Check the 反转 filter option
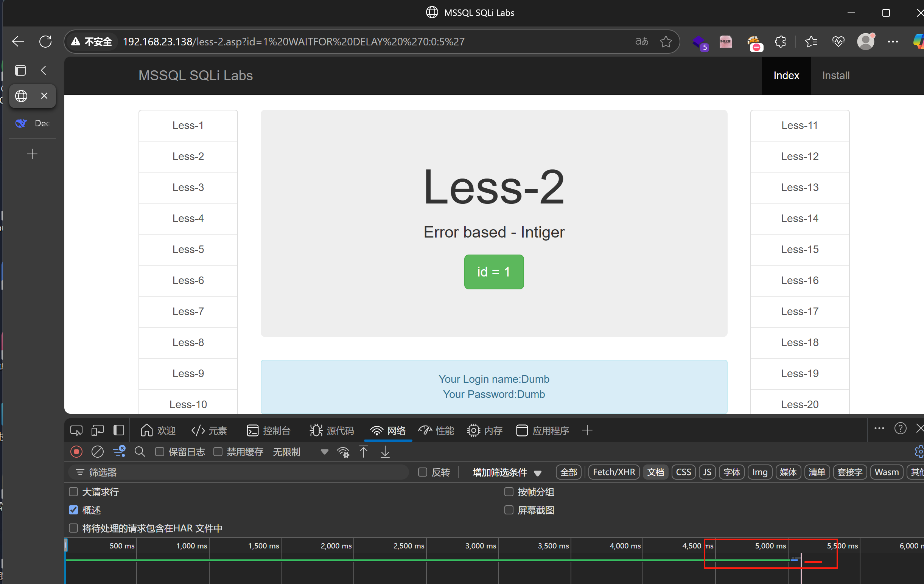The image size is (924, 584). (x=423, y=472)
